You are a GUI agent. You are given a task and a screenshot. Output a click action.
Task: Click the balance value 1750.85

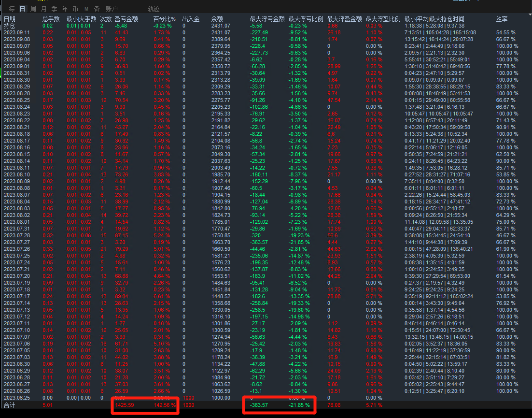[221, 236]
